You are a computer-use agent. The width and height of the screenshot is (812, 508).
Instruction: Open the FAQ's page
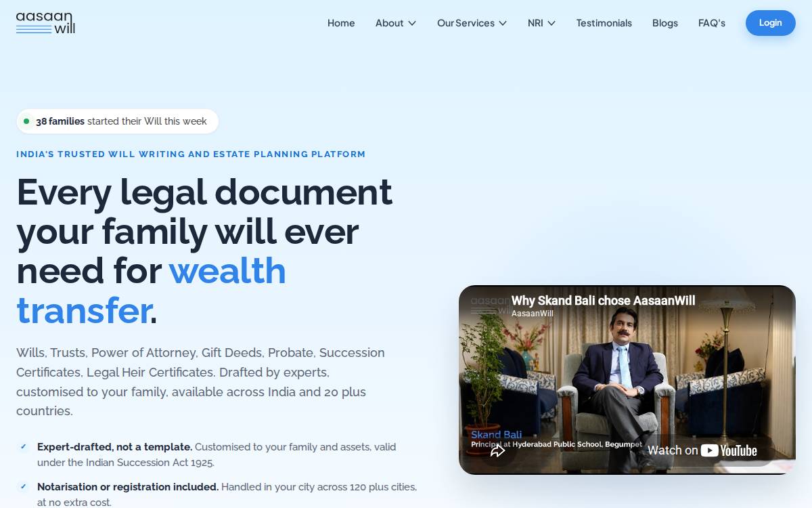tap(712, 23)
